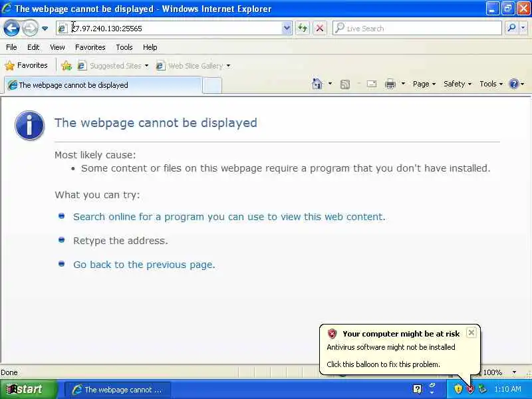Restore down the Internet Explorer window
The width and height of the screenshot is (532, 399).
tap(507, 9)
